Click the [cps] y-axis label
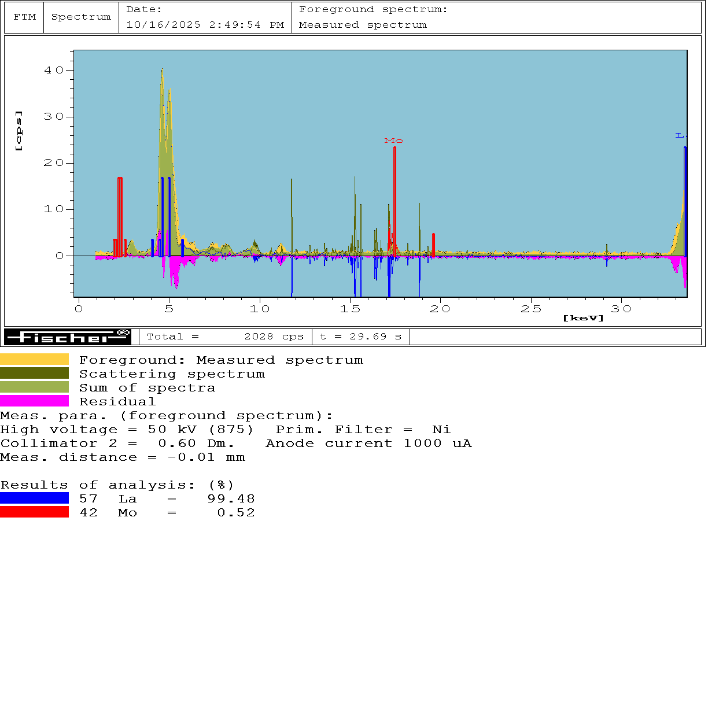708x728 pixels. coord(19,131)
